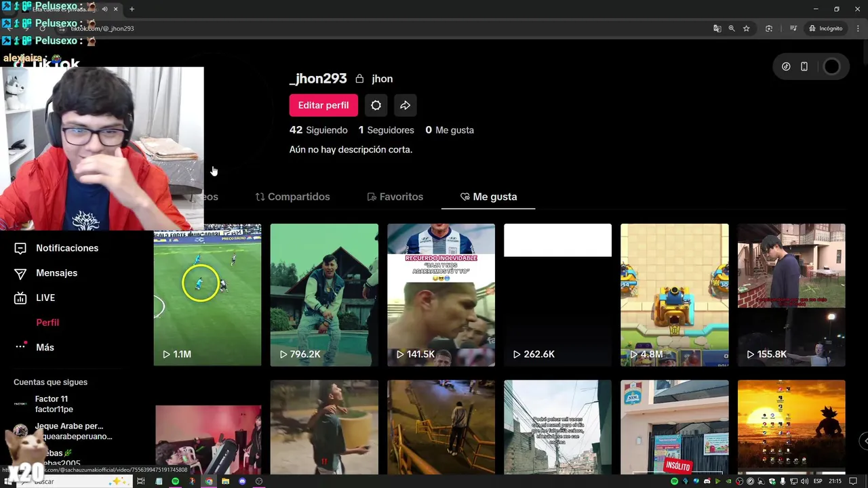Open Spotify from the taskbar
The height and width of the screenshot is (488, 868).
coord(176,481)
